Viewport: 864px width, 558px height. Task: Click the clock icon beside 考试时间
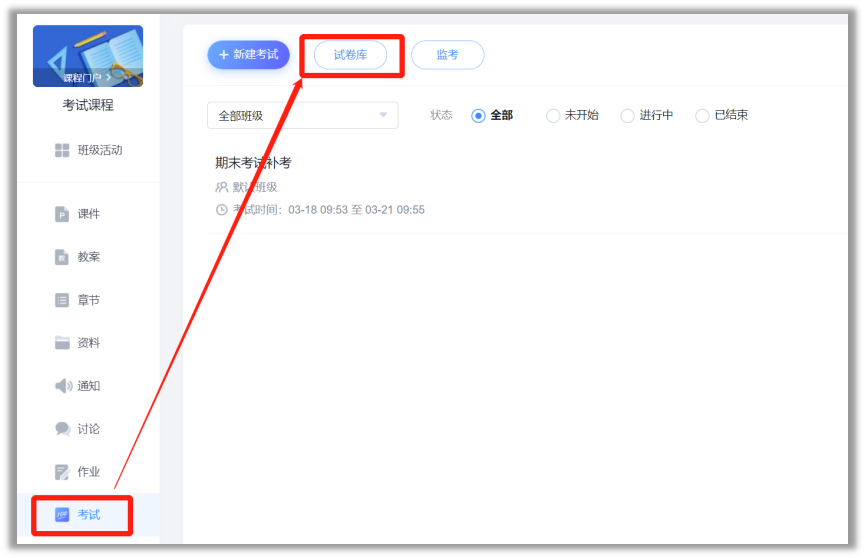coord(222,210)
